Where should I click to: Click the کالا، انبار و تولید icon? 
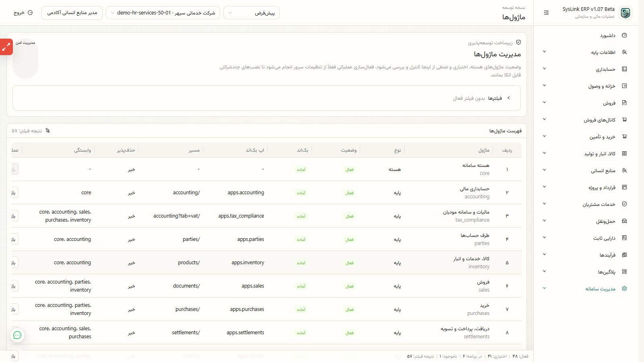pyautogui.click(x=624, y=154)
